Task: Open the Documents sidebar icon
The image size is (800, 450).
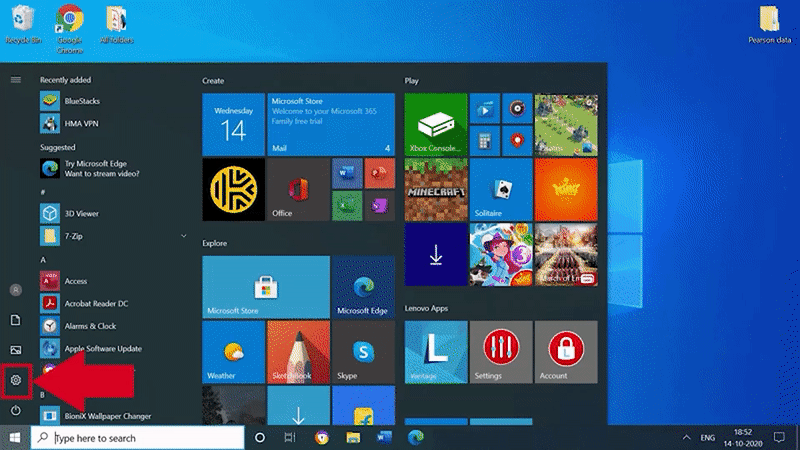Action: pos(16,320)
